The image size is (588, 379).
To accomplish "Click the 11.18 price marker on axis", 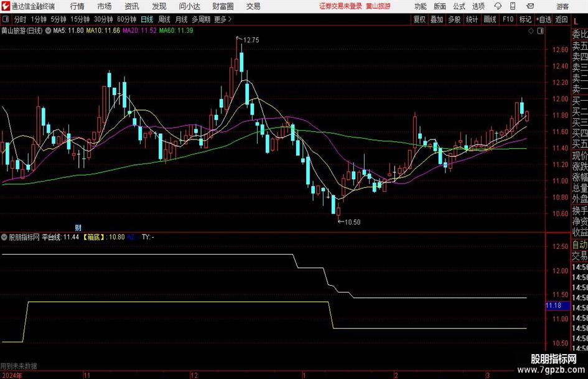I will click(558, 306).
